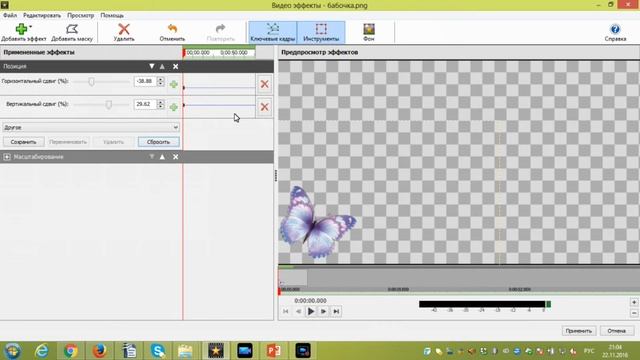This screenshot has width=640, height=360.
Task: Click Add Mask (Добавить маску) toolbar icon
Action: point(72,32)
